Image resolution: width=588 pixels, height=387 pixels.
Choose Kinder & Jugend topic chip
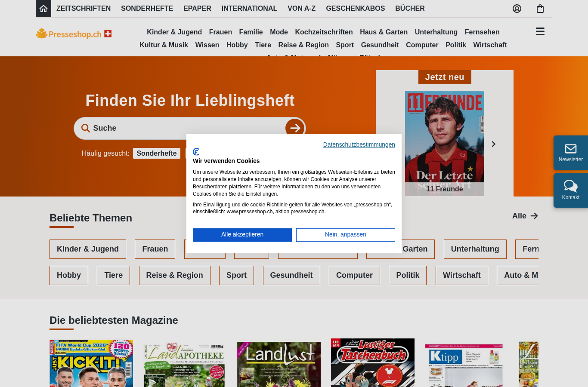pos(88,249)
